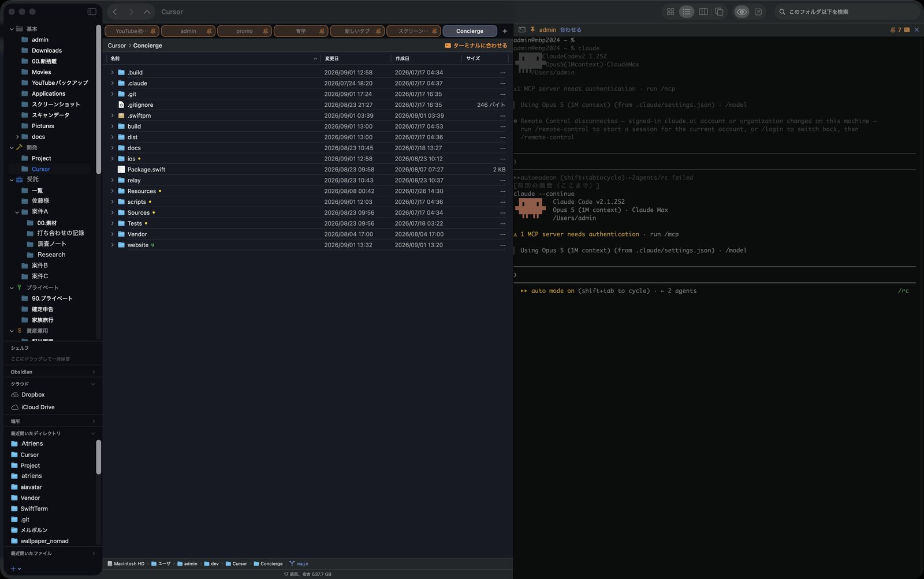Expand the Sources folder row
The height and width of the screenshot is (579, 924).
pos(113,212)
